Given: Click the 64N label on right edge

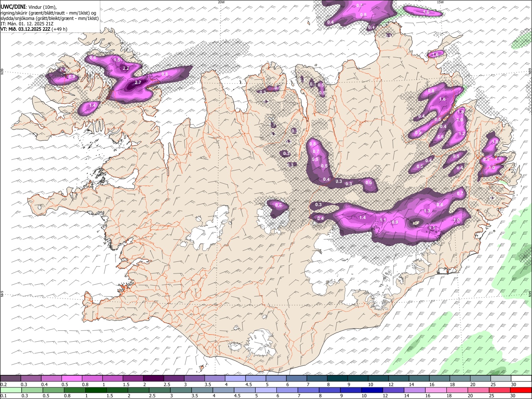Looking at the screenshot, I should pyautogui.click(x=530, y=294).
